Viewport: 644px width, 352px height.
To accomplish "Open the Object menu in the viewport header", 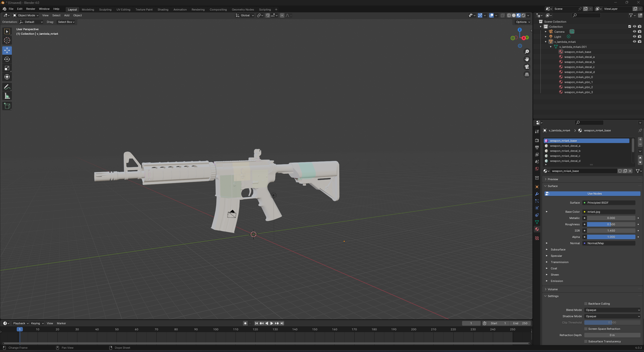I will coord(77,15).
